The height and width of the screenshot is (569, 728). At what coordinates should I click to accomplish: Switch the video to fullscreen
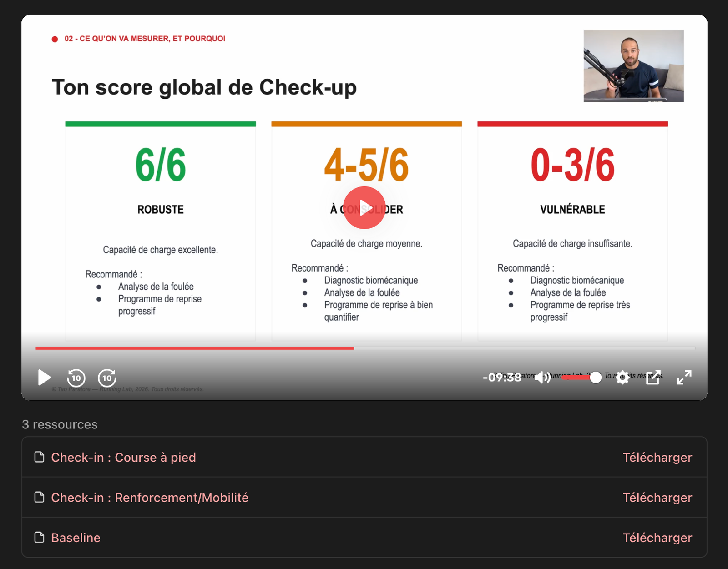click(x=684, y=378)
